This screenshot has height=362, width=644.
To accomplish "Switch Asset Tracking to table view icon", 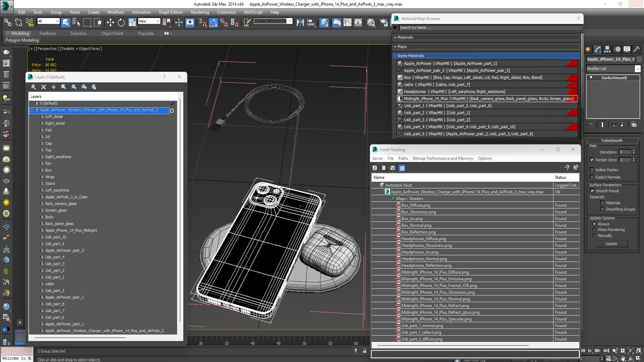I will click(x=402, y=168).
